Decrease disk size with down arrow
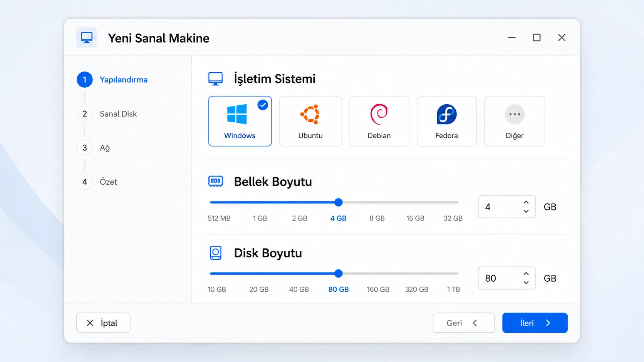 point(526,282)
